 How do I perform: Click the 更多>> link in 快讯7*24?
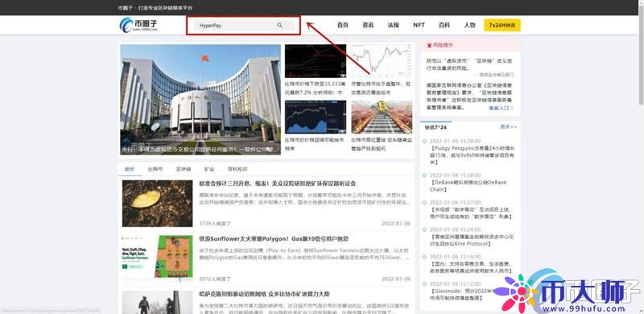(x=509, y=127)
